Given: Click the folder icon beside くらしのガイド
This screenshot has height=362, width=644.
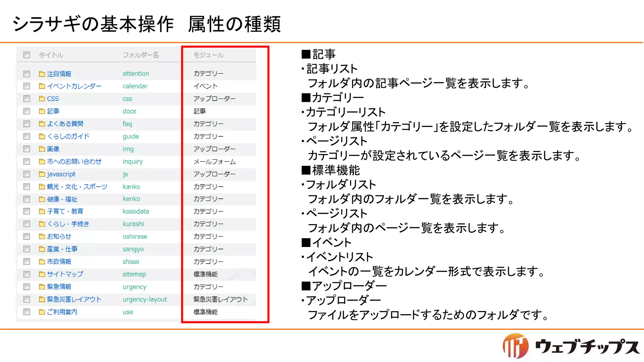Looking at the screenshot, I should pyautogui.click(x=42, y=136).
